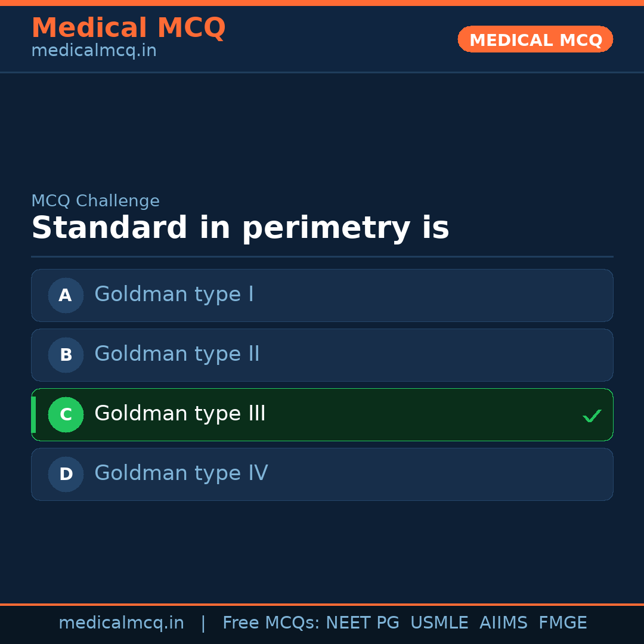
Task: Click the USMLE footer link
Action: 439,622
